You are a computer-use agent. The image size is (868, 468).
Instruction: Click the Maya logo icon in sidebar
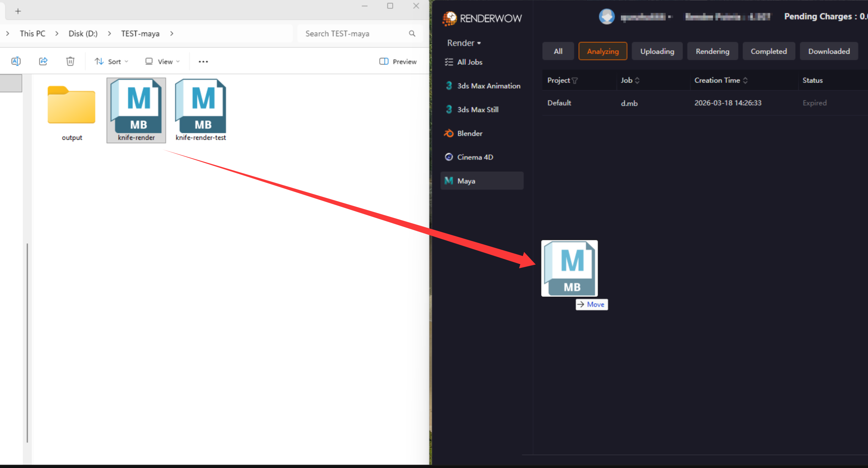(449, 181)
